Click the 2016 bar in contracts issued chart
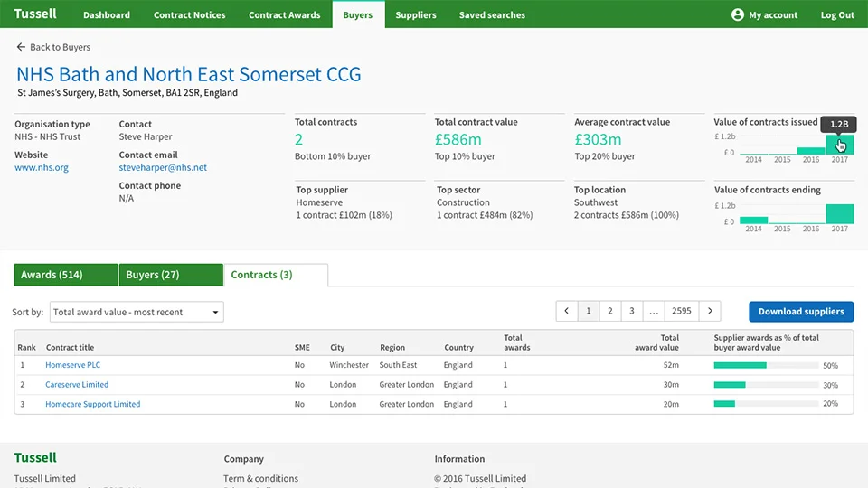This screenshot has width=868, height=488. pyautogui.click(x=811, y=151)
